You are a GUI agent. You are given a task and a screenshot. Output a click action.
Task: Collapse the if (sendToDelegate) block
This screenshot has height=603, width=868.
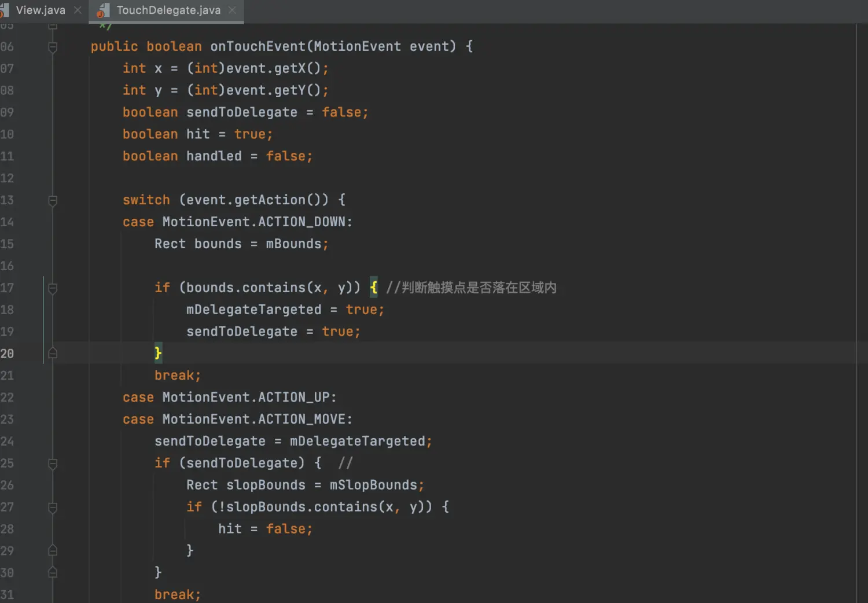click(53, 464)
